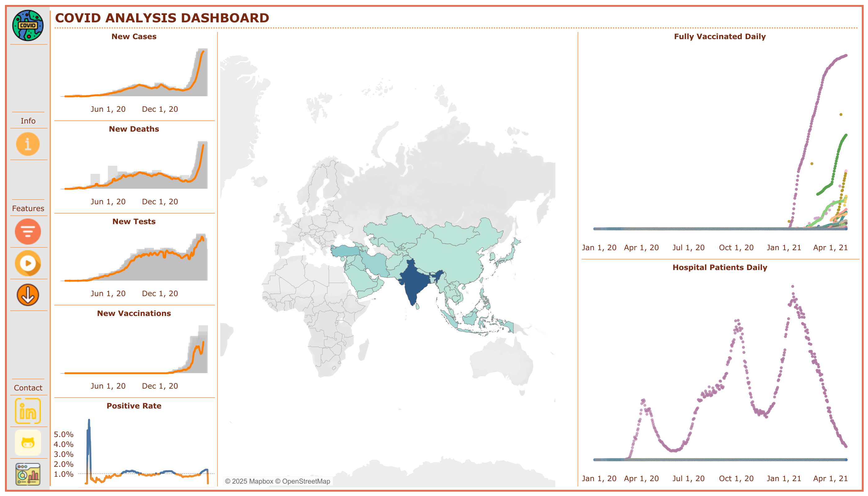868x496 pixels.
Task: Click Apr 1, 21 on Fully Vaccinated axis
Action: [830, 248]
